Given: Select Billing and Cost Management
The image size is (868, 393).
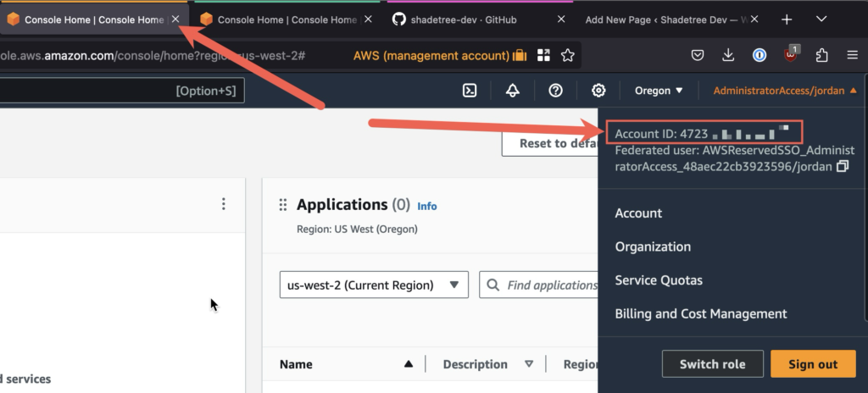Looking at the screenshot, I should (x=700, y=313).
